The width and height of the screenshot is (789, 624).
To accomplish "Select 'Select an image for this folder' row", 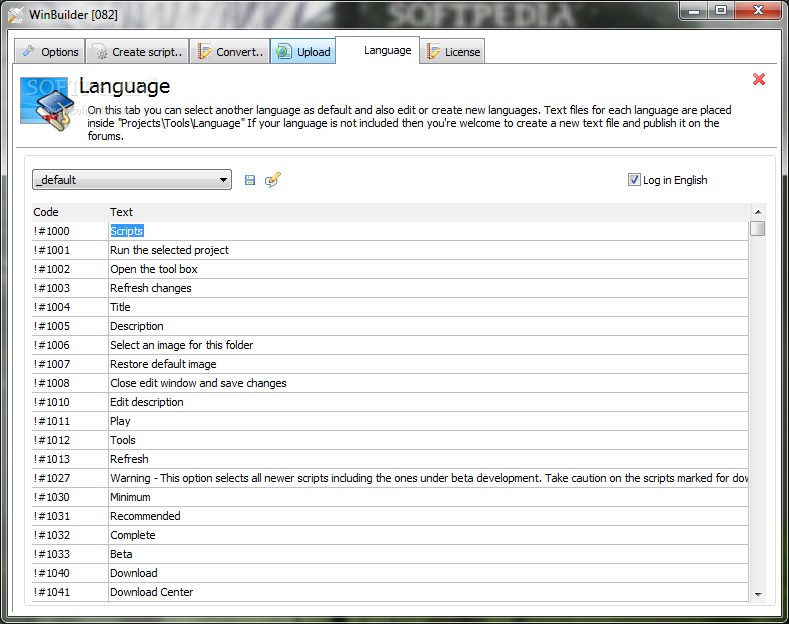I will tap(390, 345).
